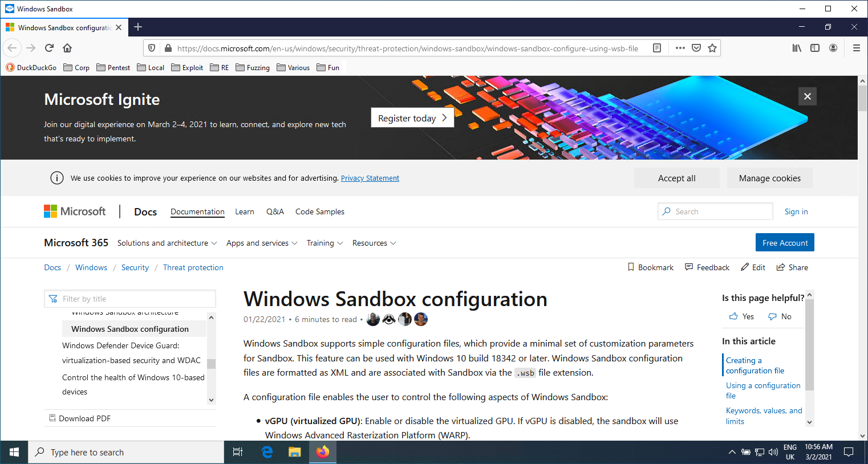Show hidden tray icons chevron
This screenshot has height=464, width=868.
point(732,452)
